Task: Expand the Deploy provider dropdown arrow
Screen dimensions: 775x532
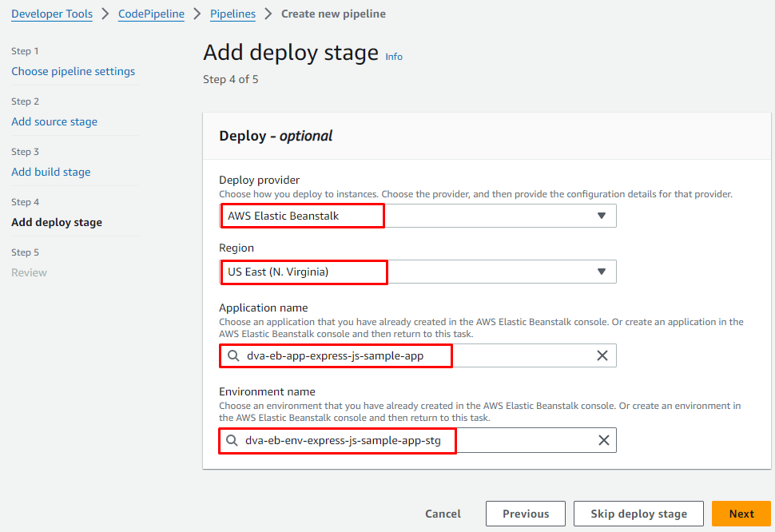Action: point(602,216)
